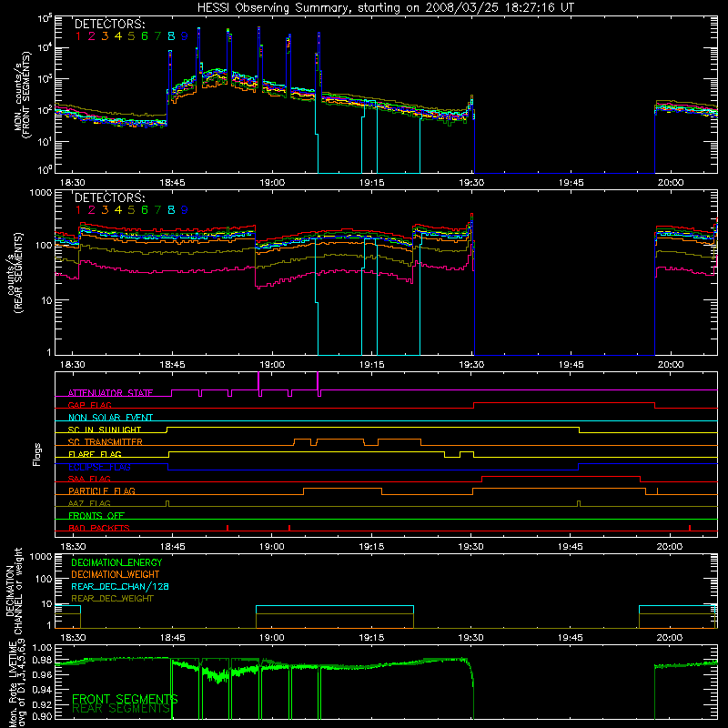Select green detector 6 in front segments legend

point(145,36)
